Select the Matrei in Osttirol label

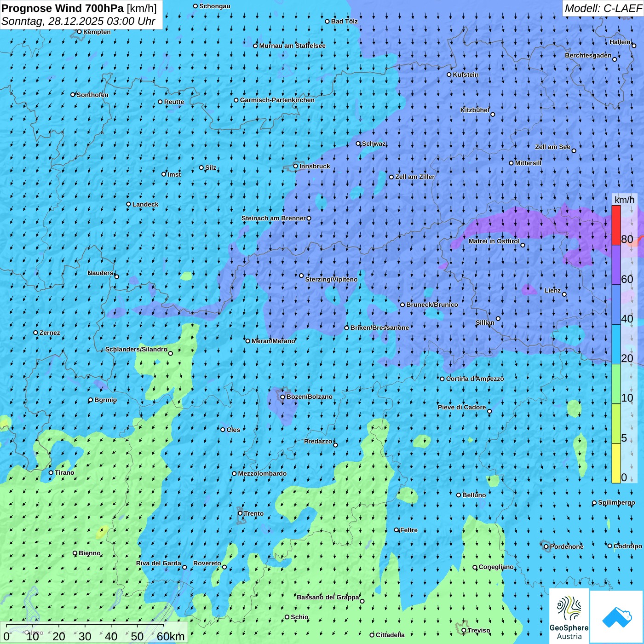coord(494,241)
